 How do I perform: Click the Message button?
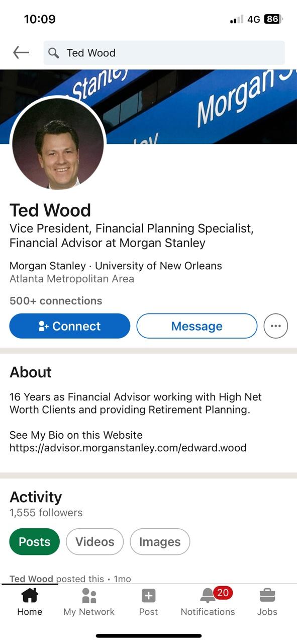point(197,326)
